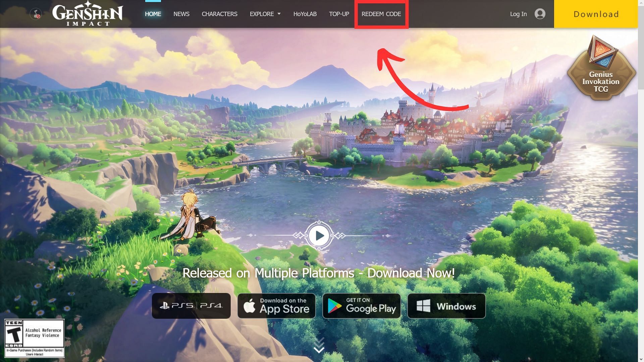Viewport: 644px width, 362px height.
Task: Click the TOP-UP navigation link
Action: [339, 14]
